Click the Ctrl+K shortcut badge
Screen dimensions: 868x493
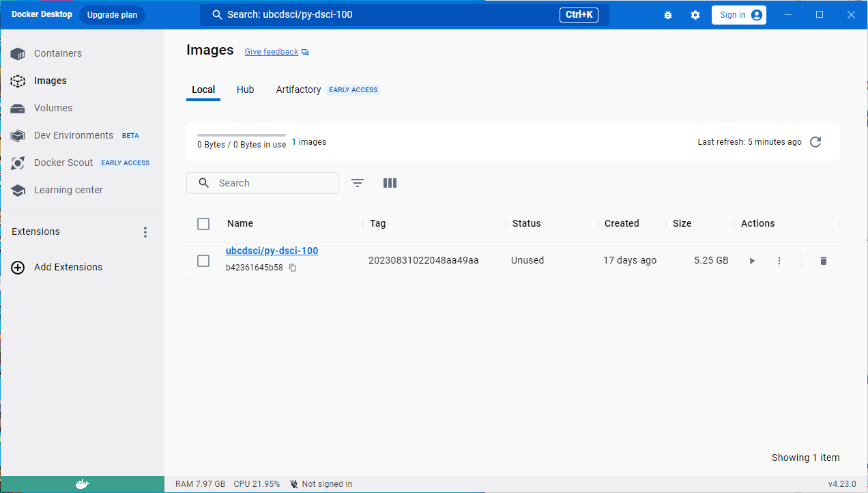coord(579,15)
